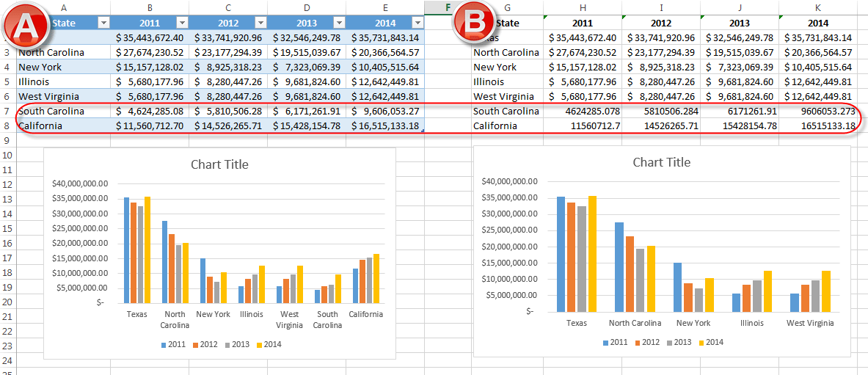This screenshot has height=375, width=868.
Task: Click cell H3 value $27,674,230.52
Action: coord(583,53)
